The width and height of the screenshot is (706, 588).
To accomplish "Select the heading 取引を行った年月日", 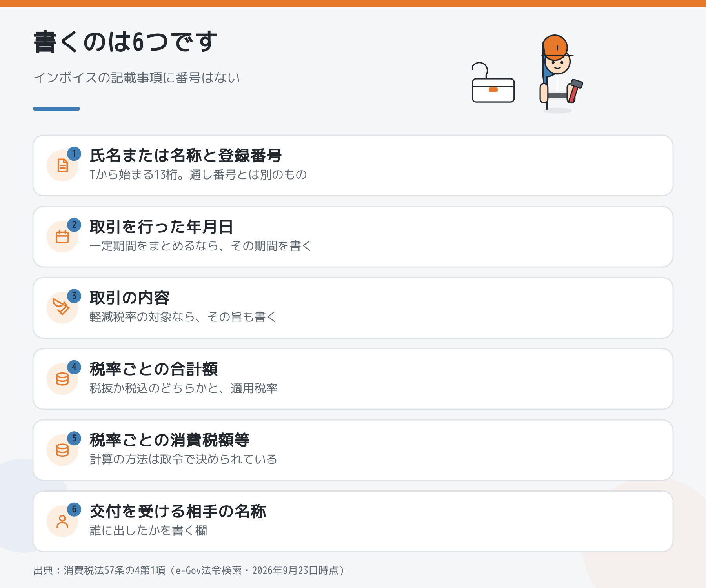I will pyautogui.click(x=162, y=227).
